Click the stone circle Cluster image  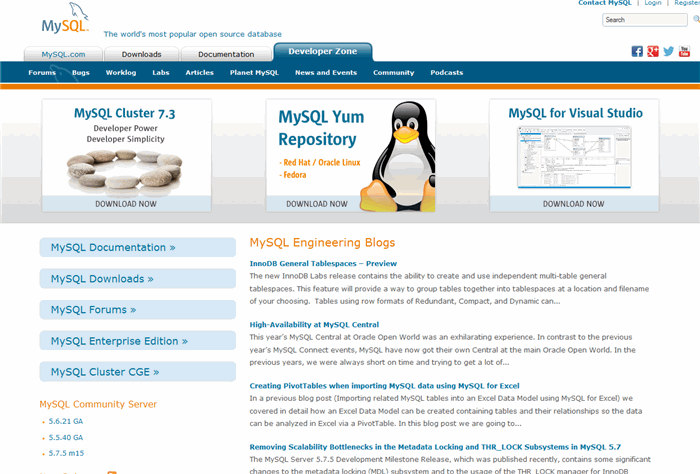[x=125, y=170]
